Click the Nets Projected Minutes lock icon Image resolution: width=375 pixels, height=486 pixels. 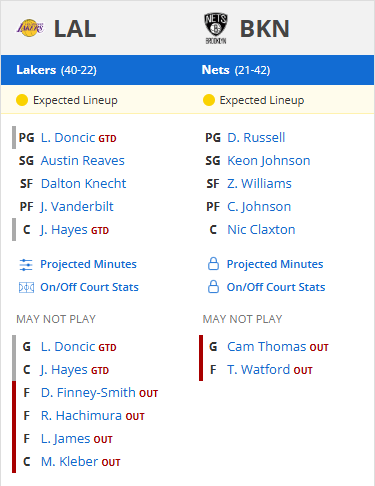tap(213, 264)
